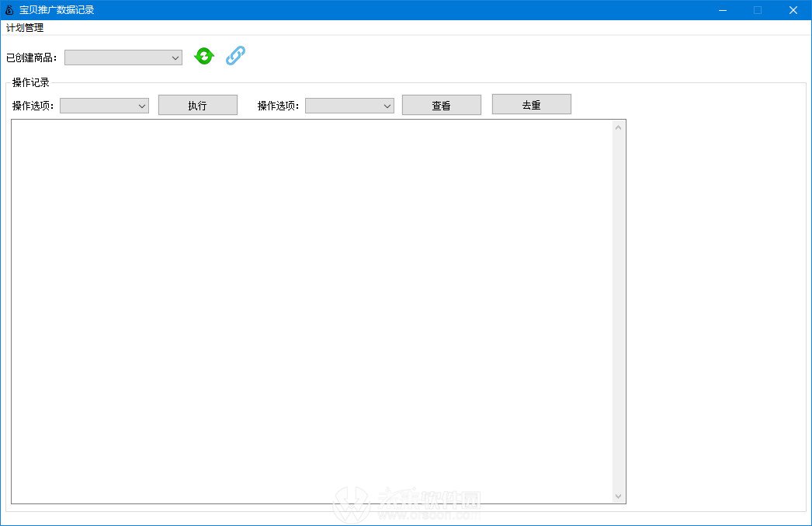This screenshot has width=812, height=526.
Task: Click the app icon in the title bar
Action: click(x=8, y=9)
